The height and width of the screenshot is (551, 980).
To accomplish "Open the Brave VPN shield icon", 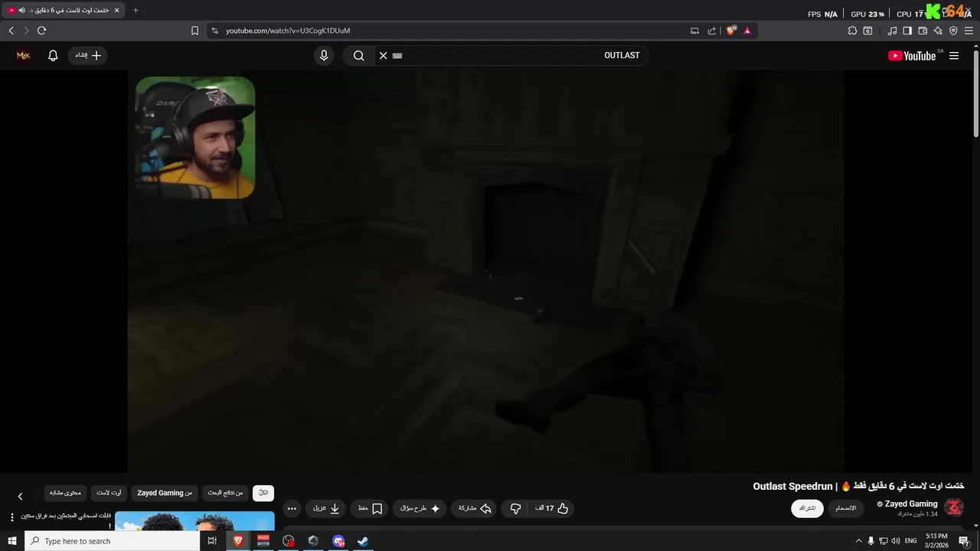I will point(953,31).
